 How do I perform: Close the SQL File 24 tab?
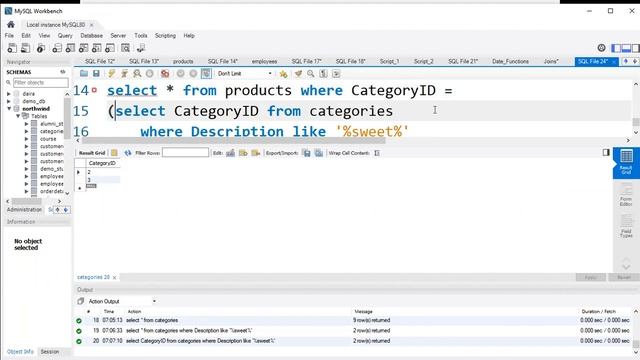613,62
